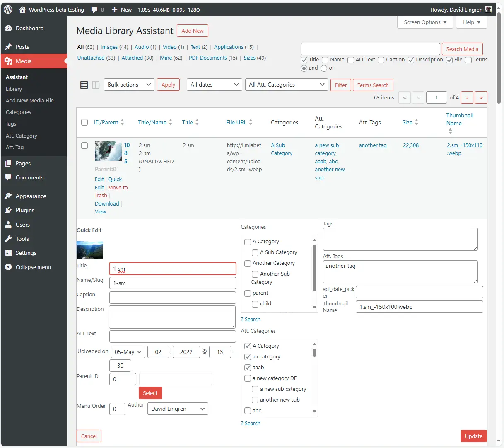Screen dimensions: 504x448
Task: Click the home icon beside WordPress beta testing
Action: pyautogui.click(x=22, y=9)
